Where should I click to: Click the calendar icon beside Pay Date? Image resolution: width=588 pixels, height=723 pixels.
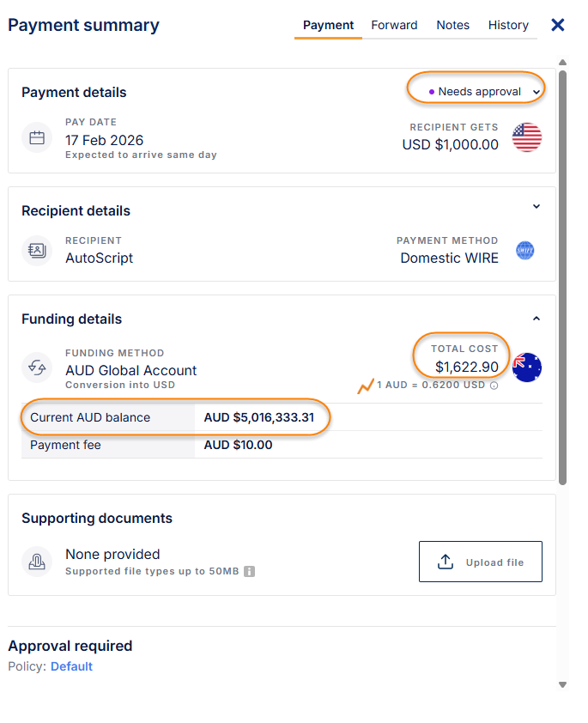pos(37,137)
